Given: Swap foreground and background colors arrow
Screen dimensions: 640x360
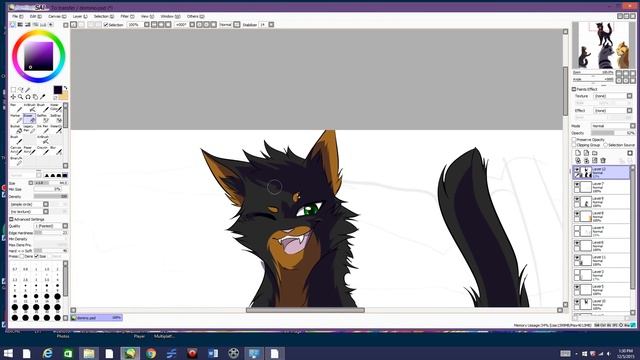Looking at the screenshot, I should click(x=65, y=88).
